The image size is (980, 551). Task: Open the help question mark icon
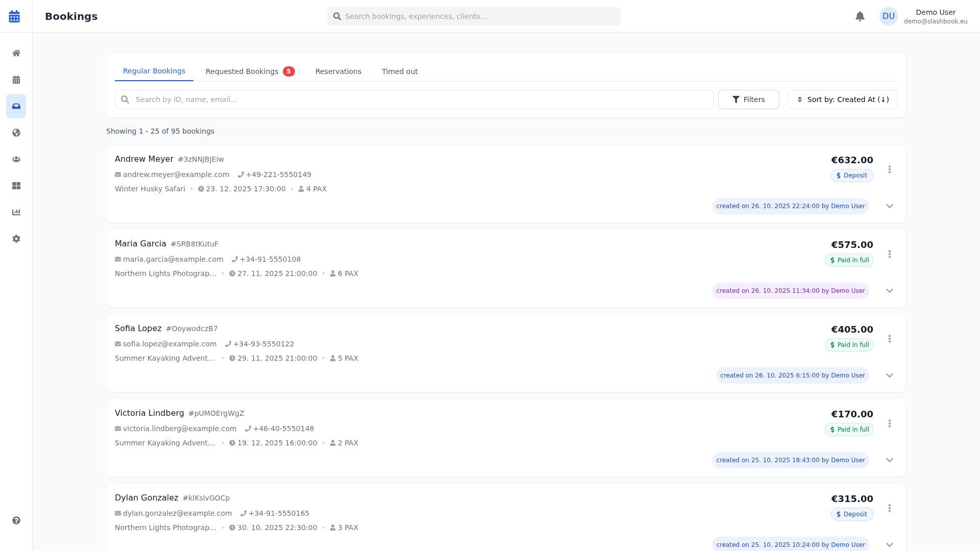click(16, 520)
